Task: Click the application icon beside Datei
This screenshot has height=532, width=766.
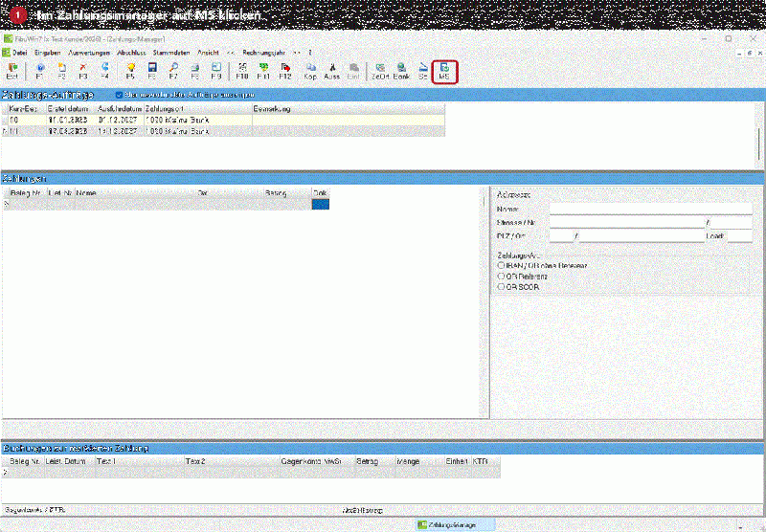Action: pos(6,53)
